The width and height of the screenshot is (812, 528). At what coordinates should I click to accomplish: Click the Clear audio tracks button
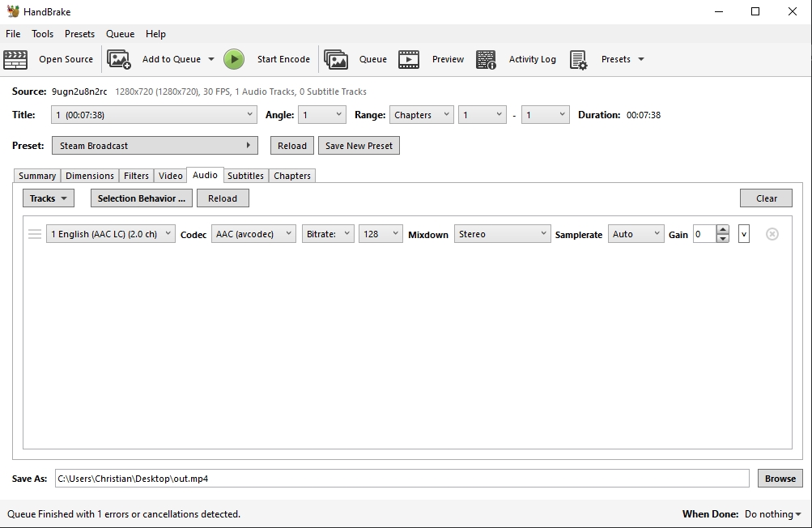point(767,198)
